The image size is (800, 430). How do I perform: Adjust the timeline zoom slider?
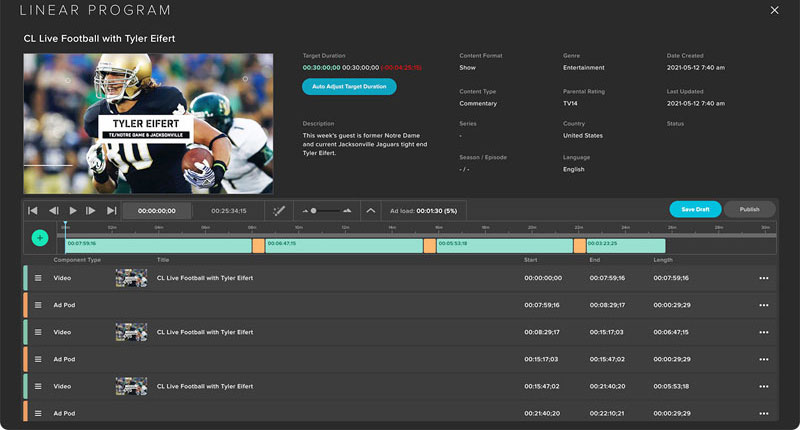tap(314, 211)
